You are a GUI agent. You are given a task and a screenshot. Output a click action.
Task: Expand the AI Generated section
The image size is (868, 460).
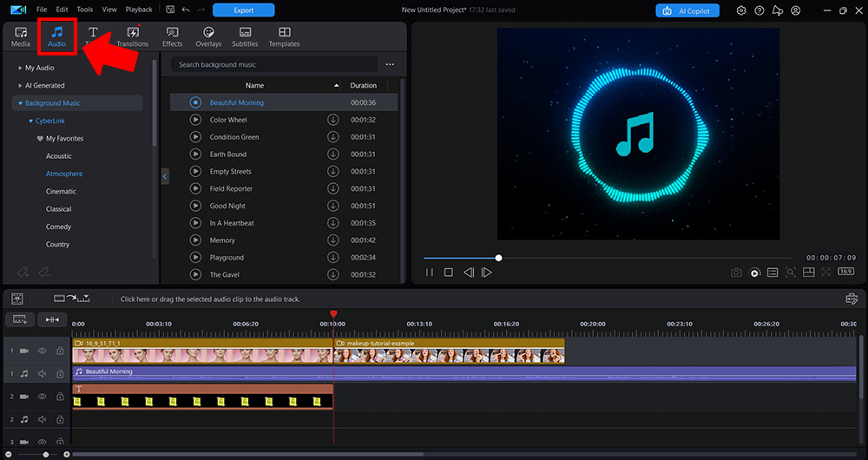click(20, 85)
